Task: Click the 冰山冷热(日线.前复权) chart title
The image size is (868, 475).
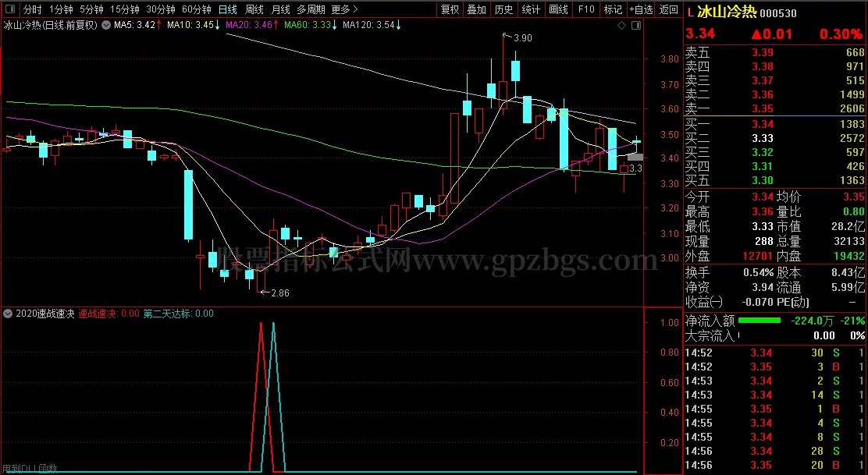Action: point(51,25)
